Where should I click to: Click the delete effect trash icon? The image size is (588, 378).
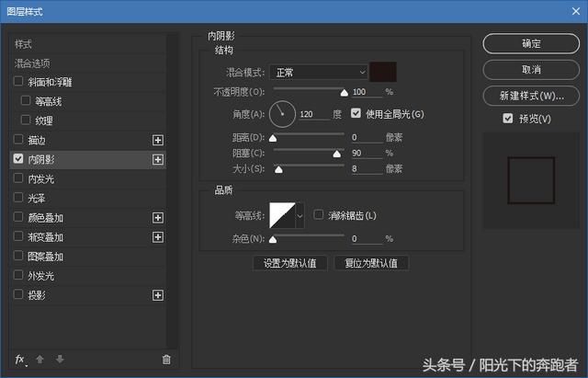pyautogui.click(x=166, y=360)
